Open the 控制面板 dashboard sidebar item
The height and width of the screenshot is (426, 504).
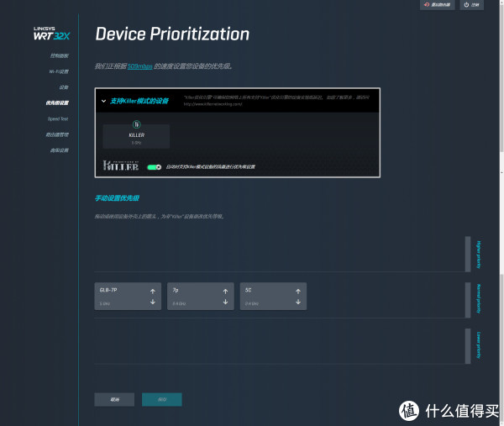pyautogui.click(x=59, y=55)
